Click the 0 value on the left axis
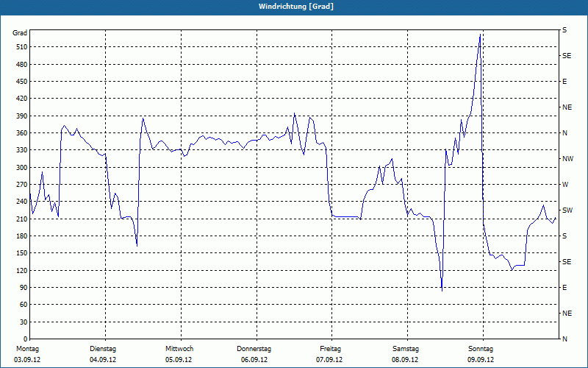The height and width of the screenshot is (368, 588). [x=25, y=339]
